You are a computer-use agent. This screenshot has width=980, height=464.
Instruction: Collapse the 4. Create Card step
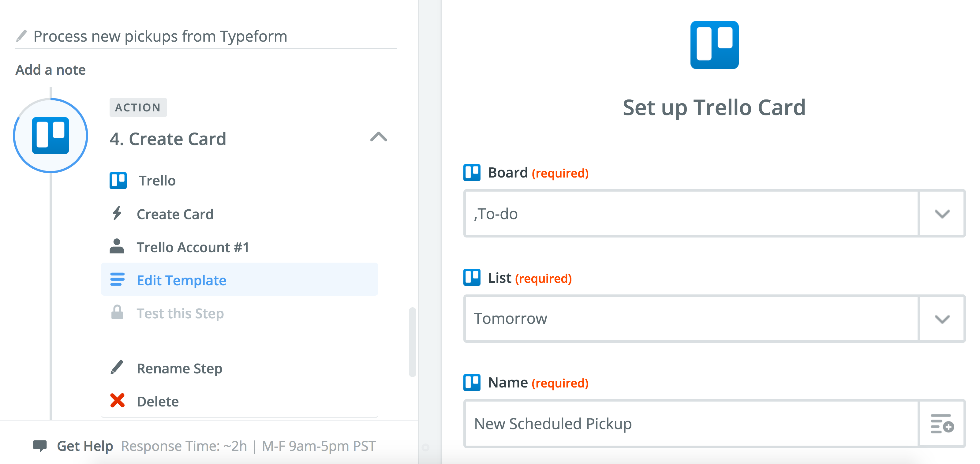[379, 137]
